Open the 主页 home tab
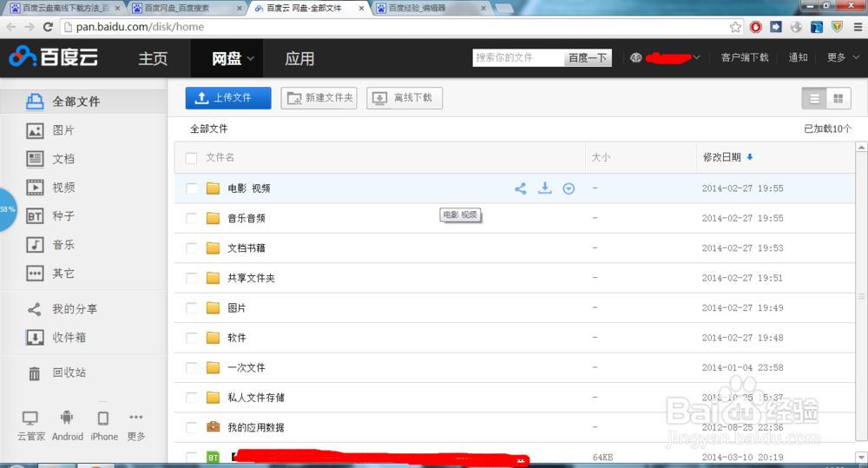This screenshot has height=468, width=868. point(153,58)
